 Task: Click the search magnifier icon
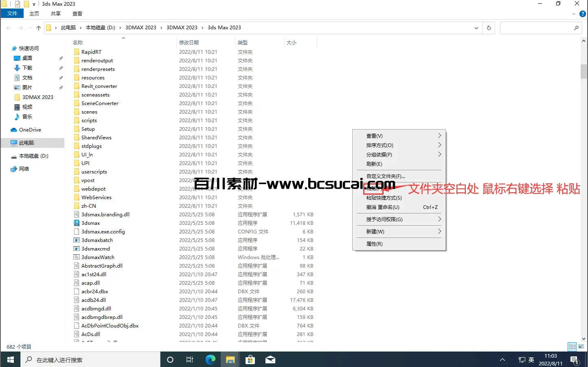[x=576, y=28]
